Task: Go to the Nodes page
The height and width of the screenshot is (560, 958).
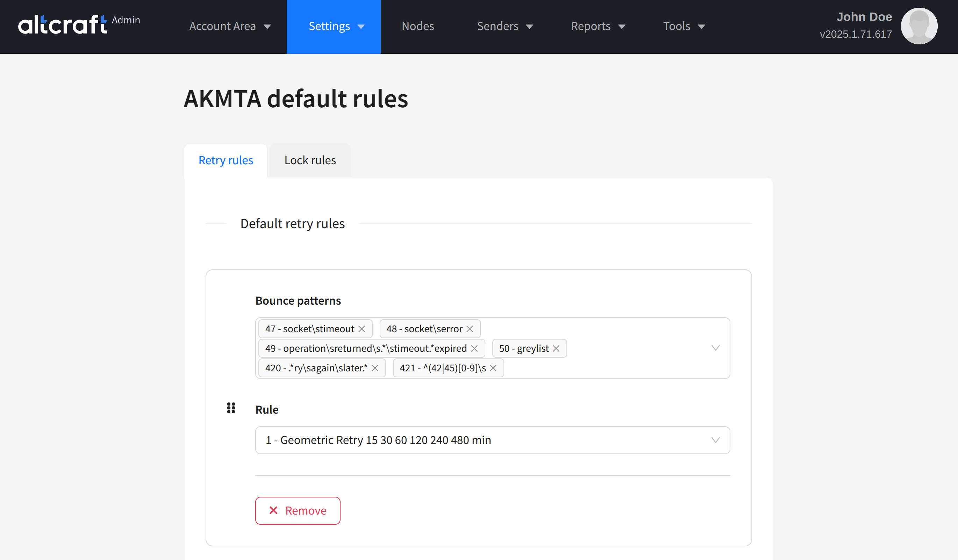Action: click(418, 26)
